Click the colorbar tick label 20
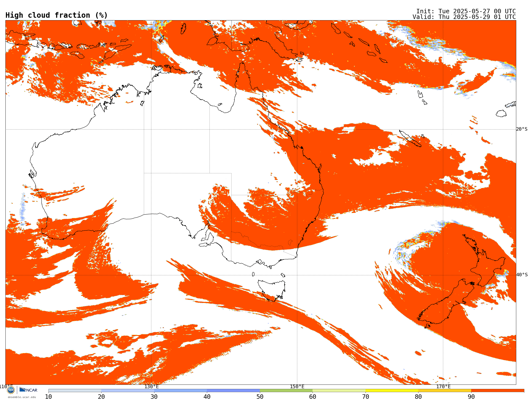 [x=101, y=397]
